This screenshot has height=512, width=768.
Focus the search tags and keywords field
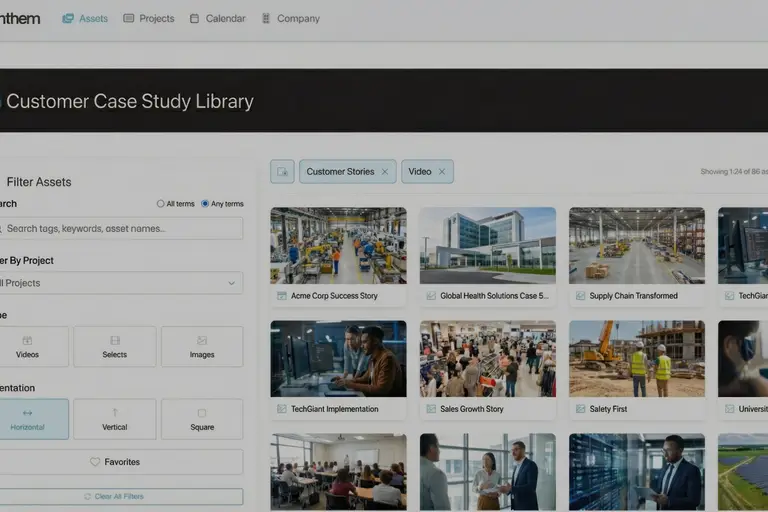(120, 229)
